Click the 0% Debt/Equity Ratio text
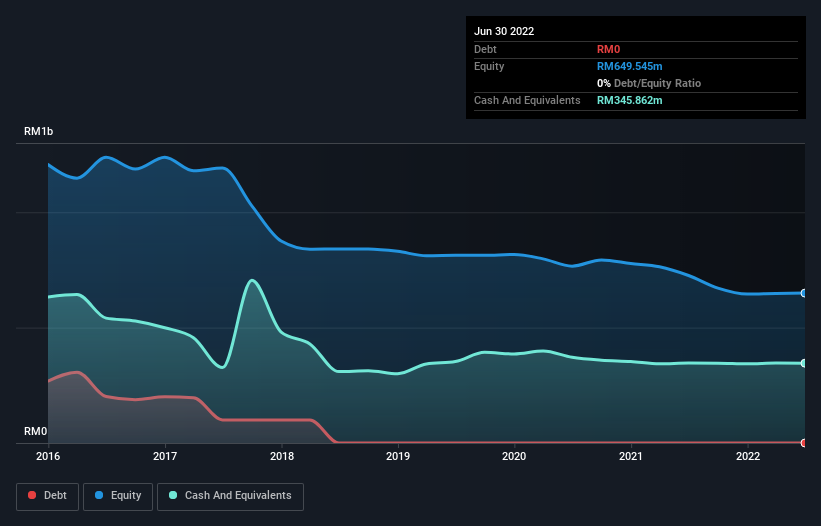Screen dimensions: 821x526 click(649, 83)
